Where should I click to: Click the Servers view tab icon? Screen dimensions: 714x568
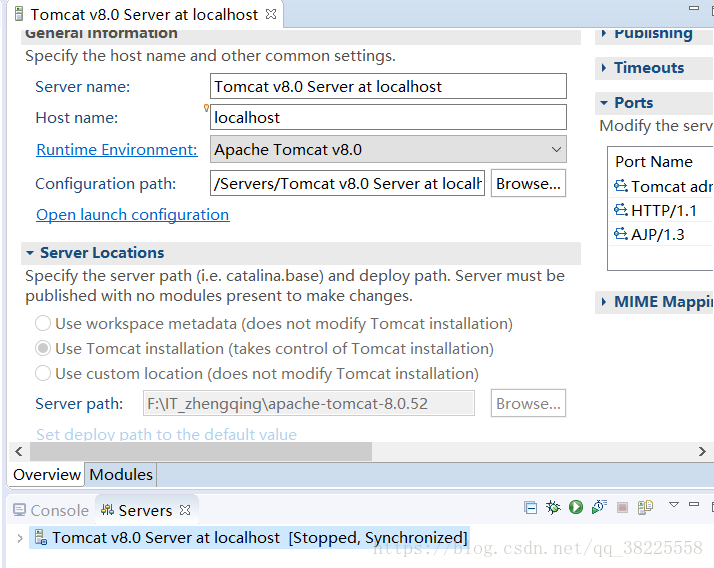[107, 510]
